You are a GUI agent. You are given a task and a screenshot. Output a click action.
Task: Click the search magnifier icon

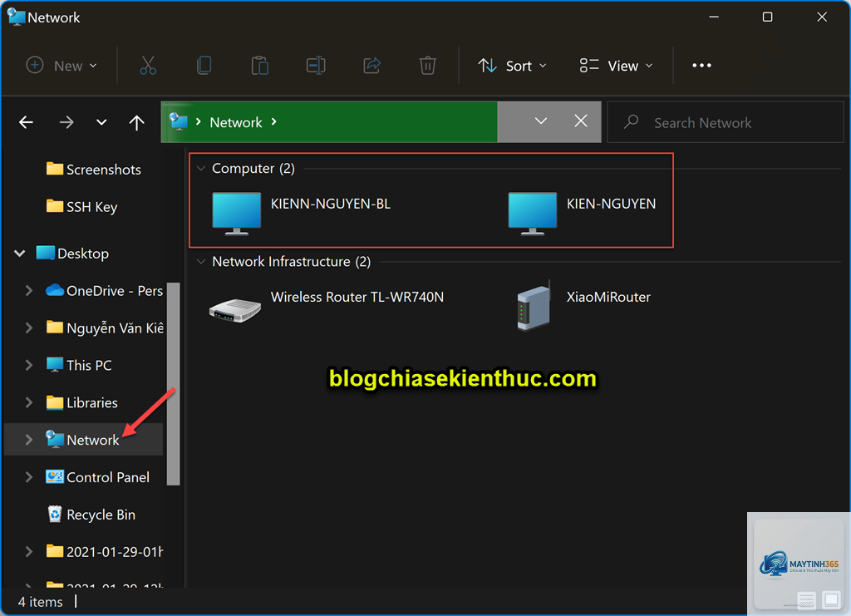632,121
